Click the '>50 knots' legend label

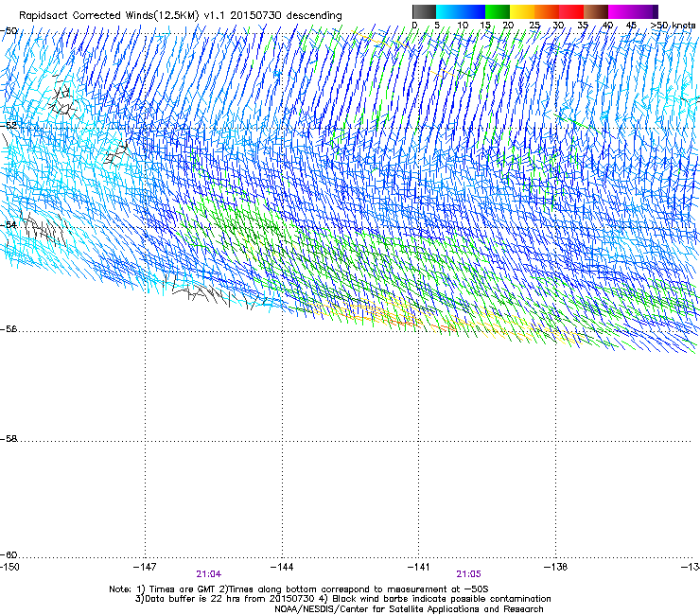click(x=673, y=26)
